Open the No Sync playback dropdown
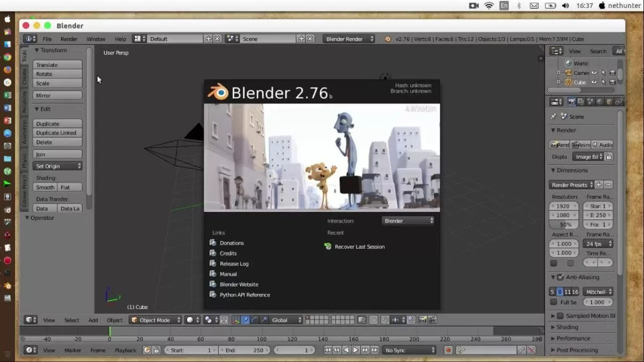644x362 pixels. [409, 350]
